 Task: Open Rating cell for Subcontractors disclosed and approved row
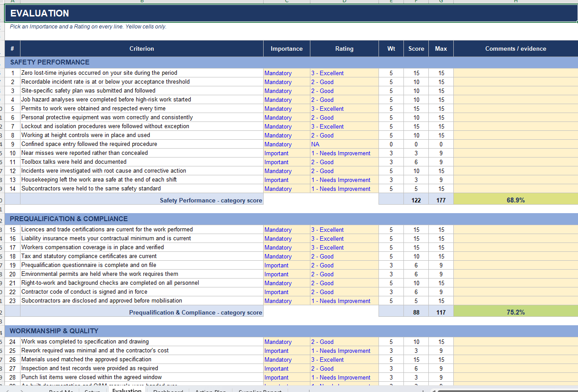click(344, 301)
